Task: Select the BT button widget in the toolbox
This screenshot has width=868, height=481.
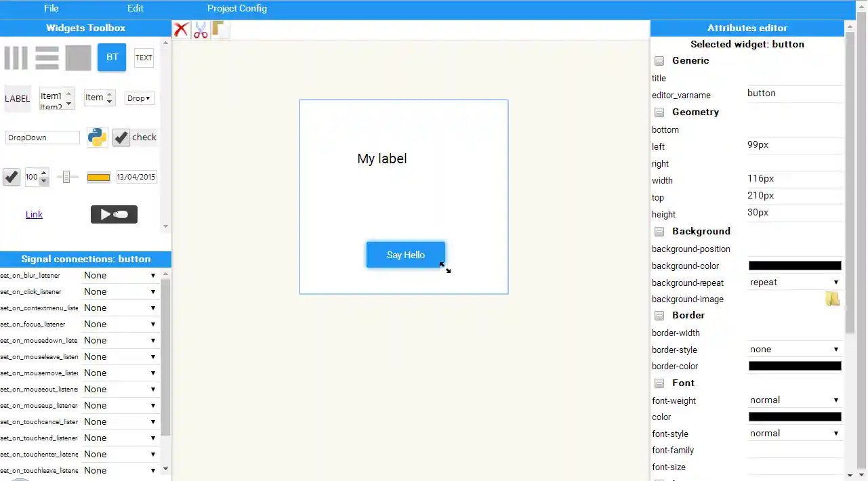Action: coord(111,57)
